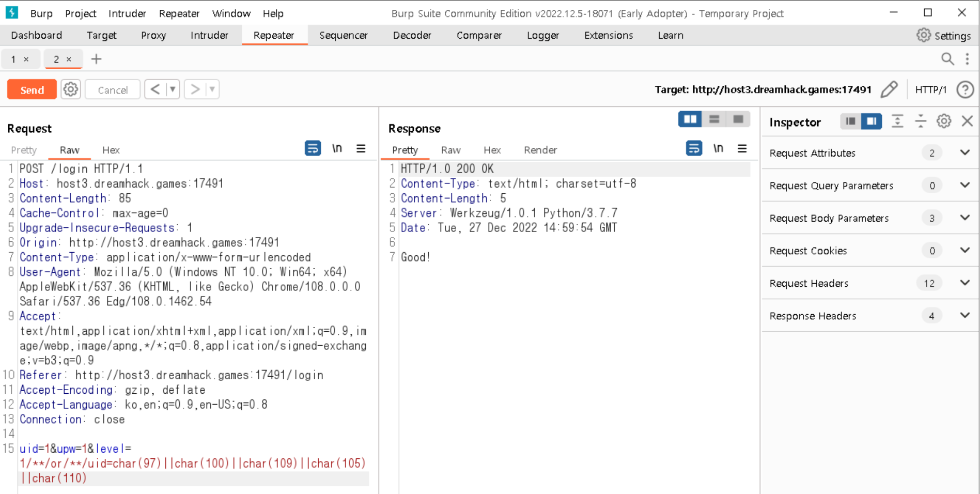The width and height of the screenshot is (980, 494).
Task: Edit target with the pencil icon
Action: pos(889,89)
